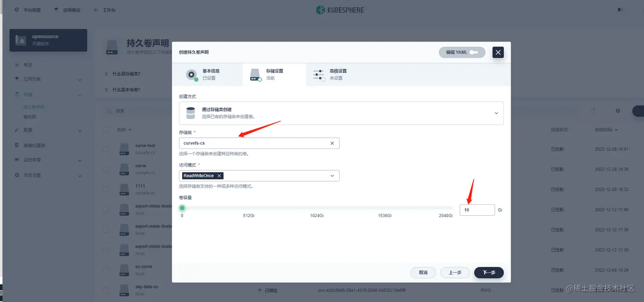Image resolution: width=644 pixels, height=302 pixels.
Task: Click the capacity input showing 10
Action: (x=477, y=210)
